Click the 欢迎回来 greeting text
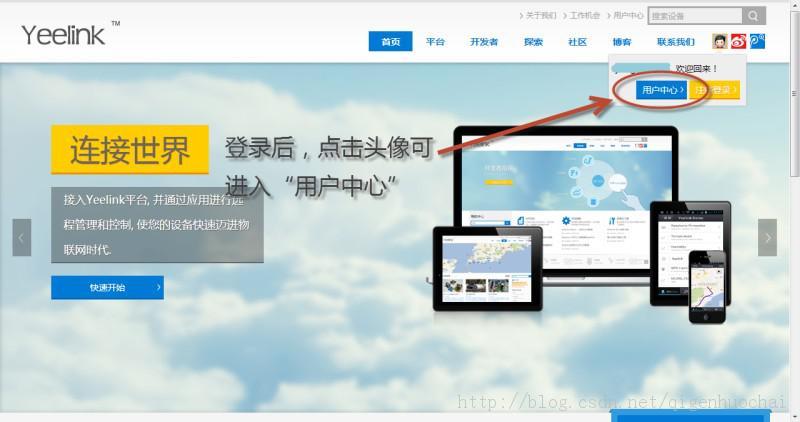 pyautogui.click(x=696, y=68)
